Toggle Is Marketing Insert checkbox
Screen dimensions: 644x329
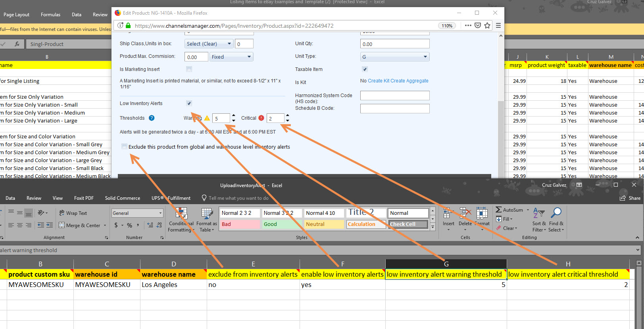(189, 69)
